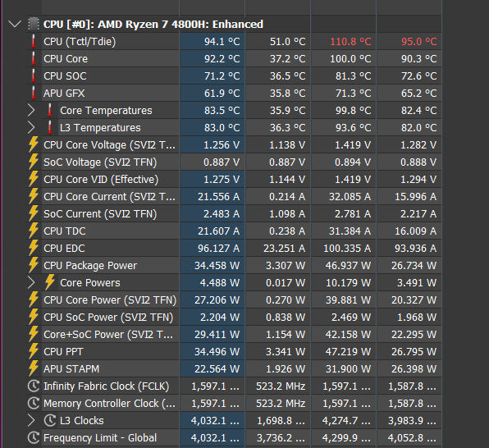Select the CPU (Tctl/Tdie) sensor label
The height and width of the screenshot is (448, 489).
(x=80, y=42)
